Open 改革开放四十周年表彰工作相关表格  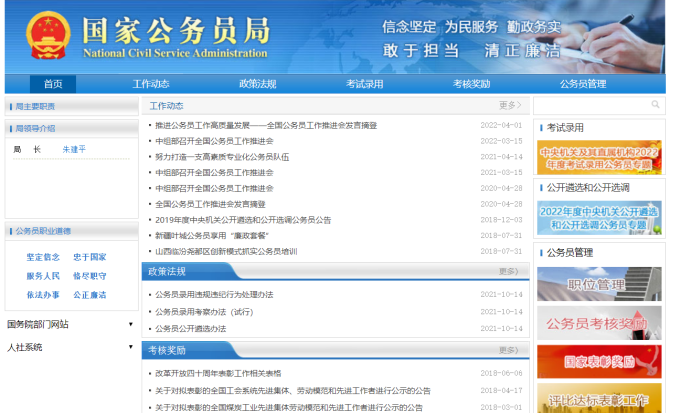(x=218, y=373)
